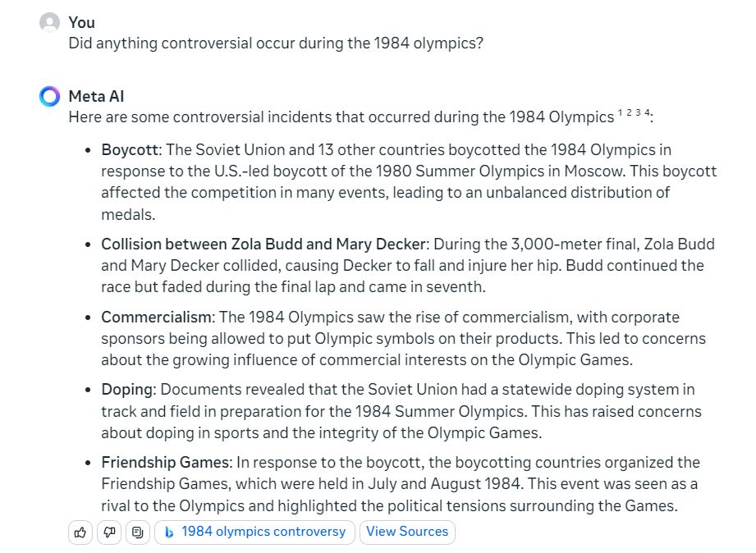Open citation footnote 4

point(647,112)
